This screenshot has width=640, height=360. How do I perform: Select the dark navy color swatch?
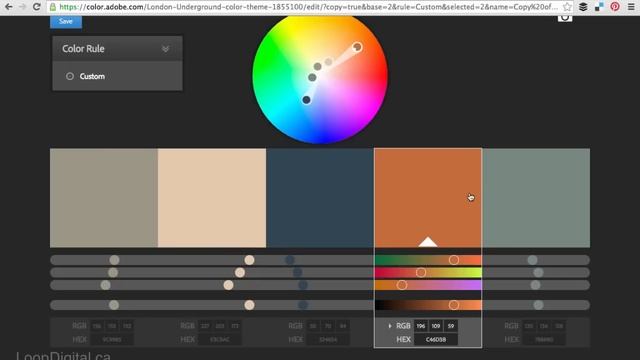click(320, 198)
